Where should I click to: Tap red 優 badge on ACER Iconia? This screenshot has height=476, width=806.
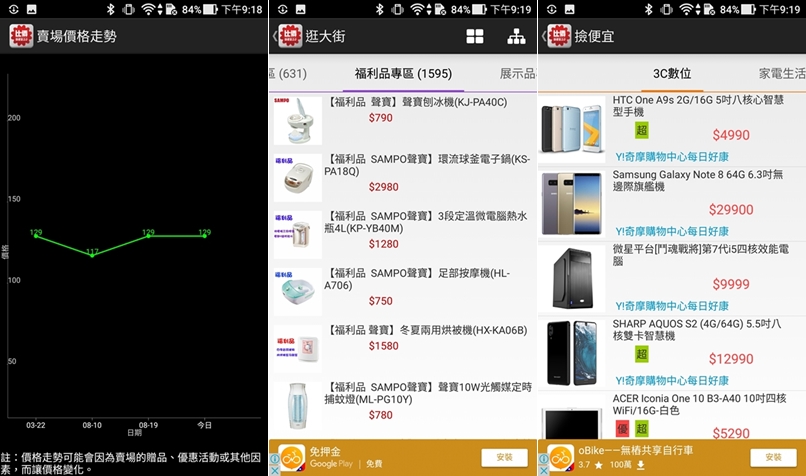click(x=622, y=429)
